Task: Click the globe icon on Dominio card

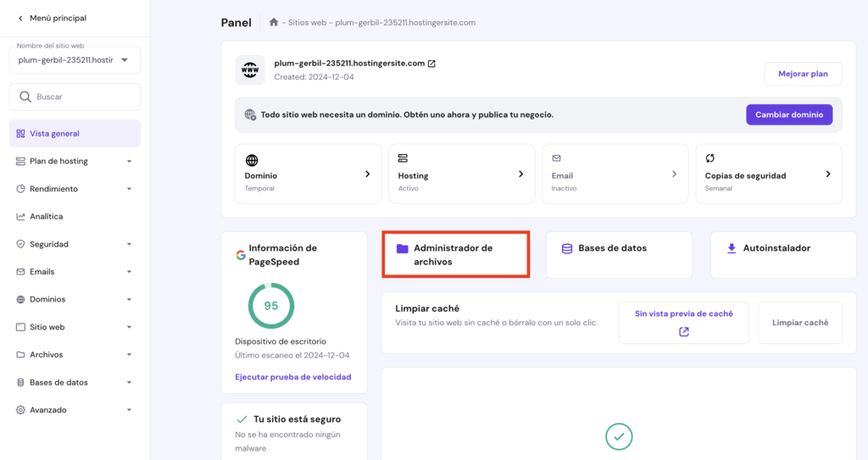Action: click(251, 159)
